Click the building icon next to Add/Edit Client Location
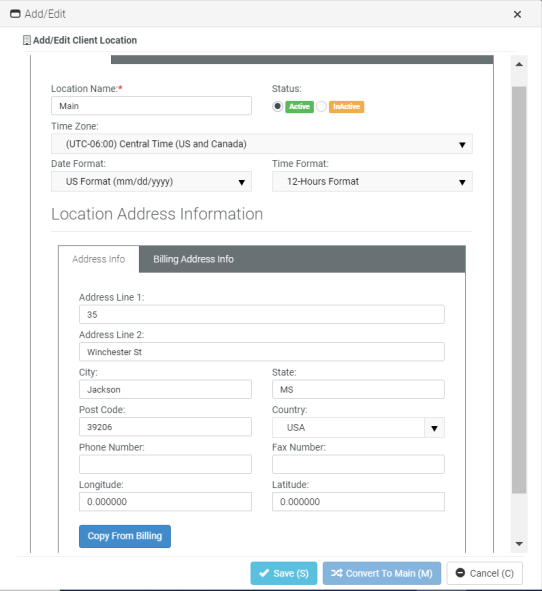This screenshot has height=591, width=542. point(27,40)
